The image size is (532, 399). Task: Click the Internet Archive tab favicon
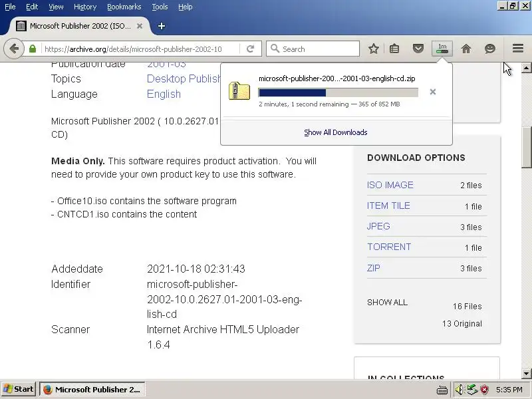[21, 26]
